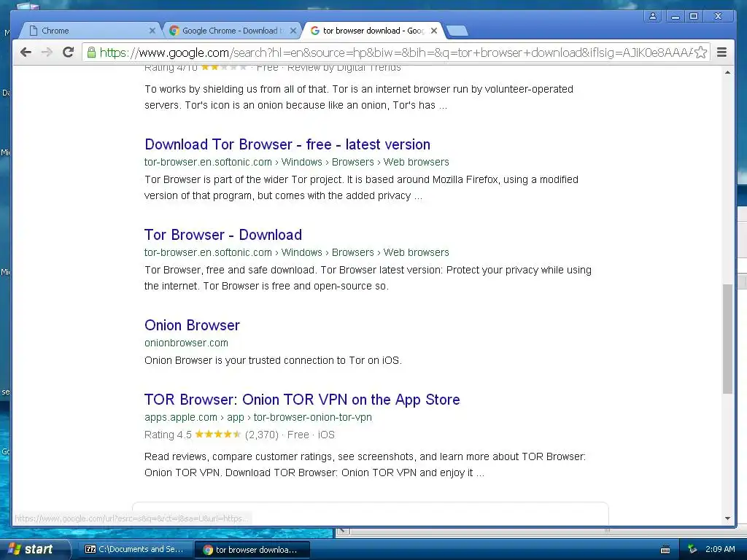Click Rating 4.5 stars line

coord(239,435)
